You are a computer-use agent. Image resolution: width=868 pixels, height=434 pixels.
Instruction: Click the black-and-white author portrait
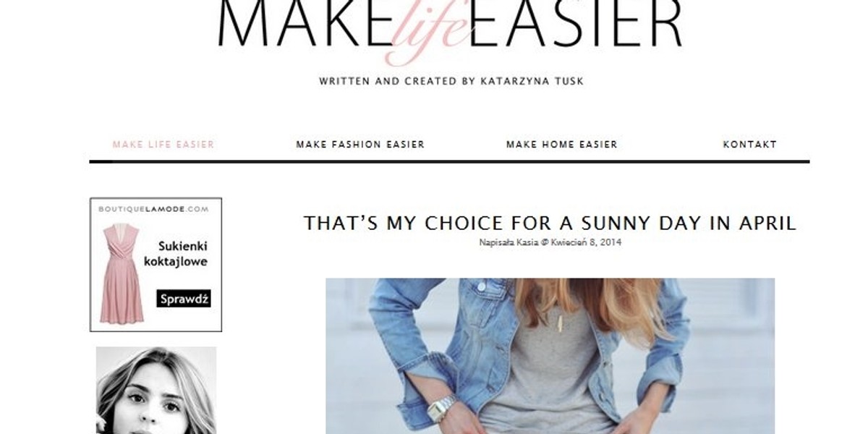coord(156,390)
